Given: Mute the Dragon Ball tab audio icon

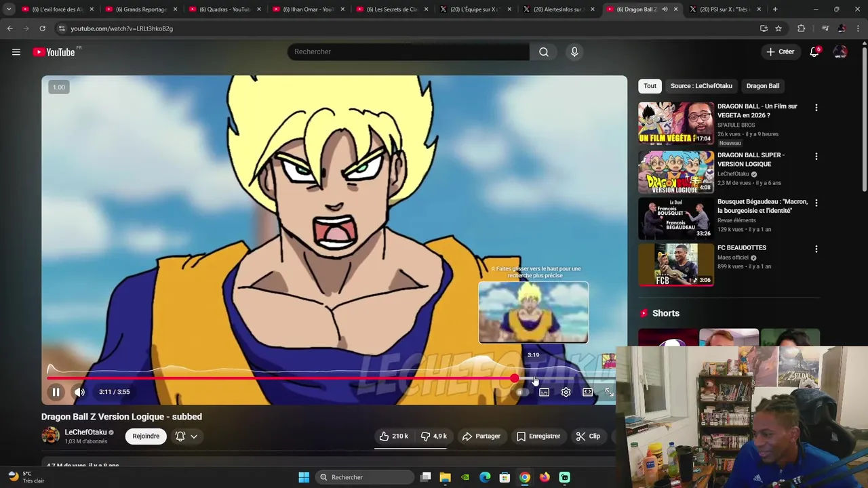Looking at the screenshot, I should pyautogui.click(x=665, y=9).
